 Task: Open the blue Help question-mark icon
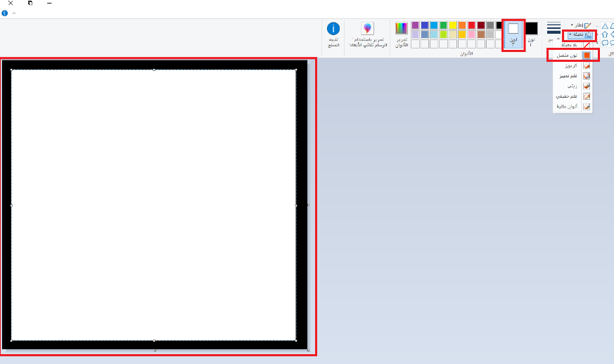coord(5,13)
